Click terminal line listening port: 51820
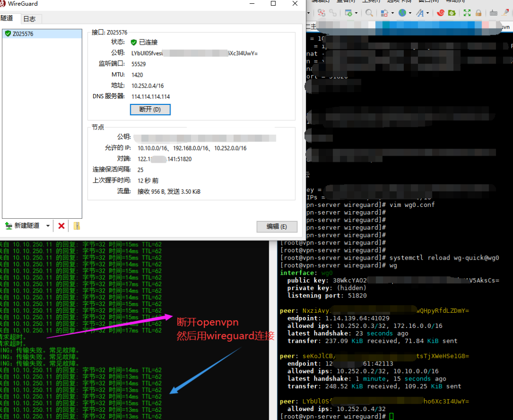 click(327, 296)
